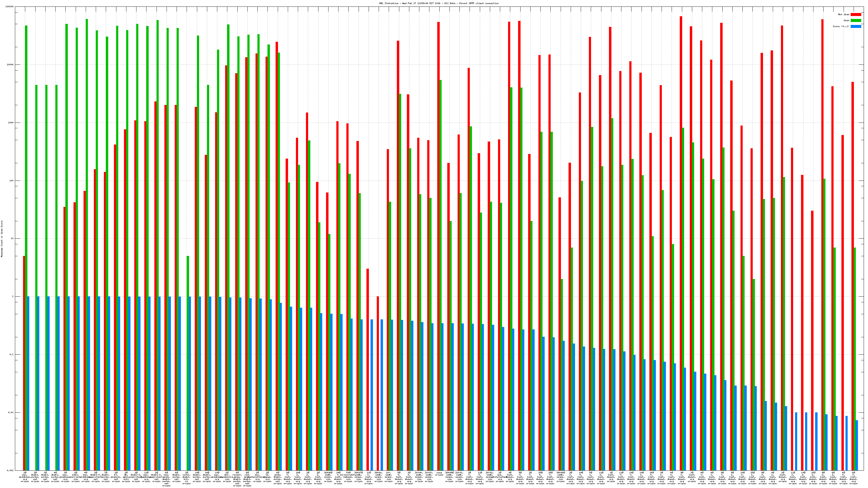Click the 'Not Spam' legend label
This screenshot has width=868, height=488.
click(x=844, y=14)
